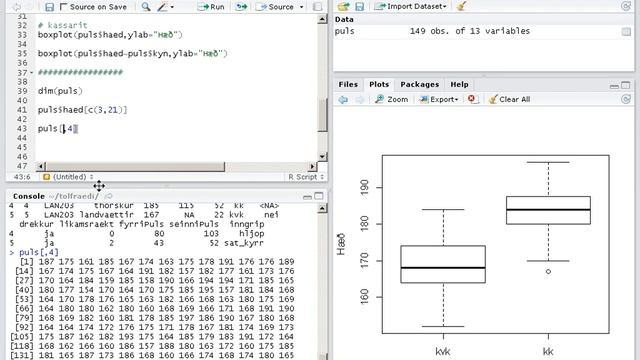This screenshot has height=360, width=640.
Task: Zoom the plot in new window
Action: tap(392, 99)
